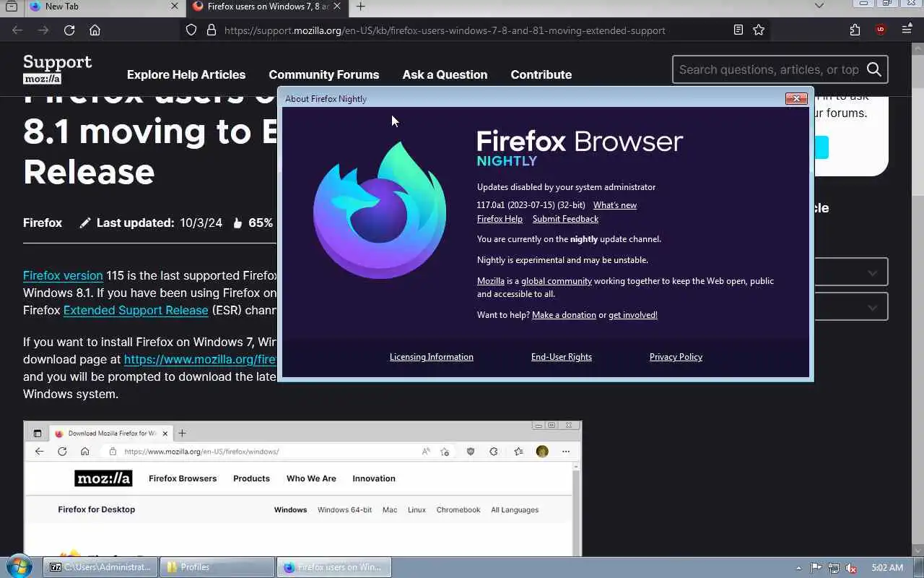Open Extended Support Release link
Screen dimensions: 924x578
pyautogui.click(x=136, y=310)
